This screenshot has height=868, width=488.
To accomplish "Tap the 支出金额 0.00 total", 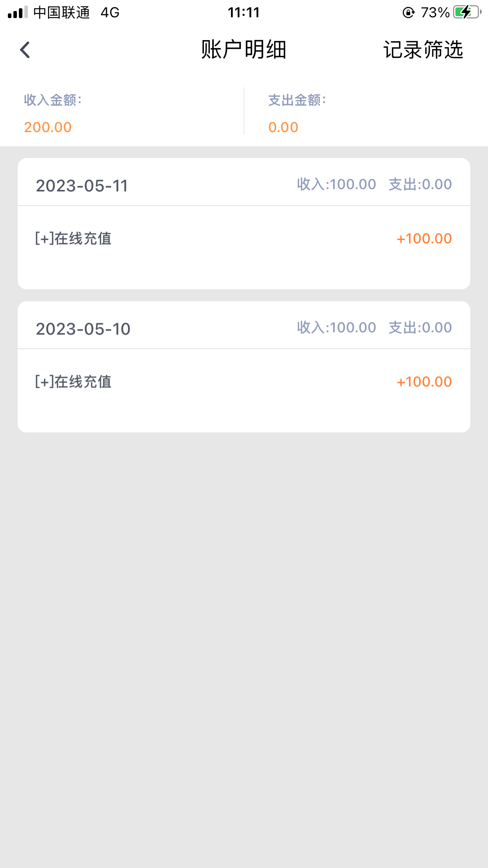I will coord(283,127).
